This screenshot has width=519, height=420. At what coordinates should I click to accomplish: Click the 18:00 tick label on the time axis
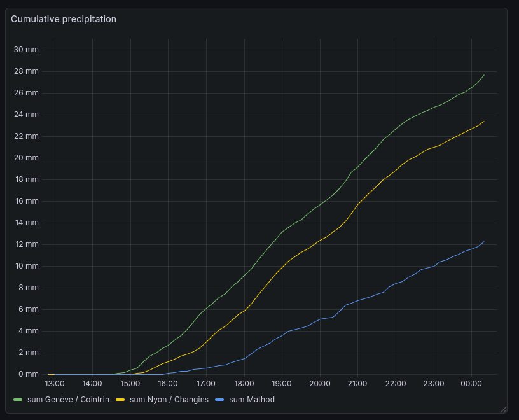point(244,384)
